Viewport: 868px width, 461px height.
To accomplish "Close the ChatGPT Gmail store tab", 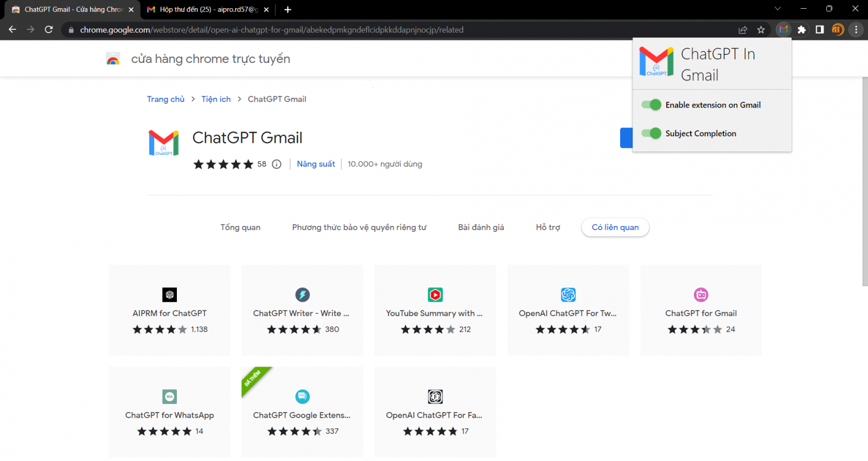I will pos(131,9).
